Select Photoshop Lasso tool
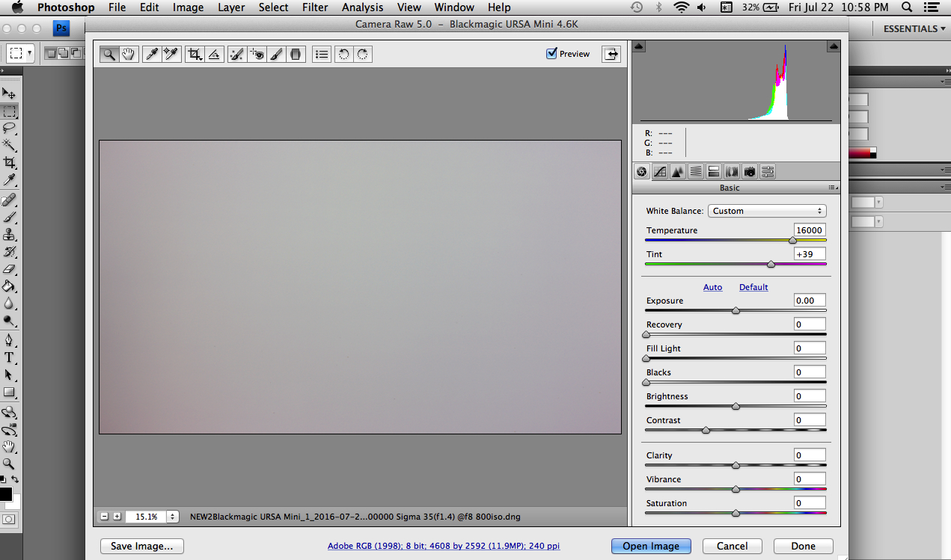 [9, 128]
